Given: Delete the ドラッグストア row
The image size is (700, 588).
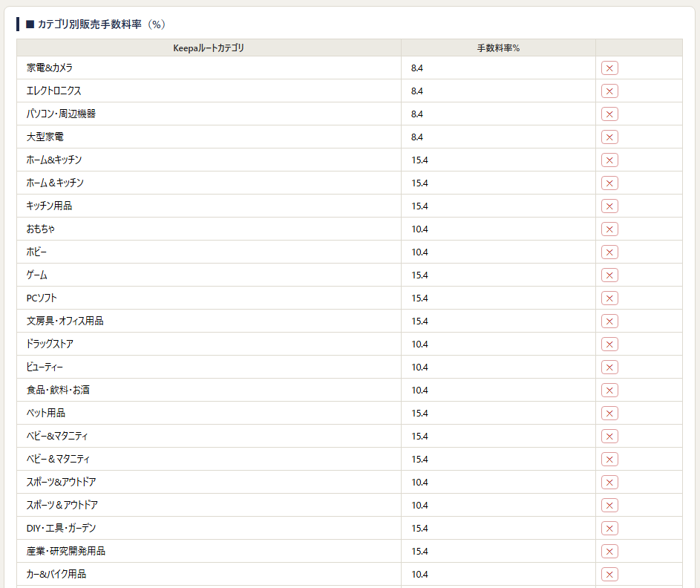Looking at the screenshot, I should pyautogui.click(x=609, y=344).
